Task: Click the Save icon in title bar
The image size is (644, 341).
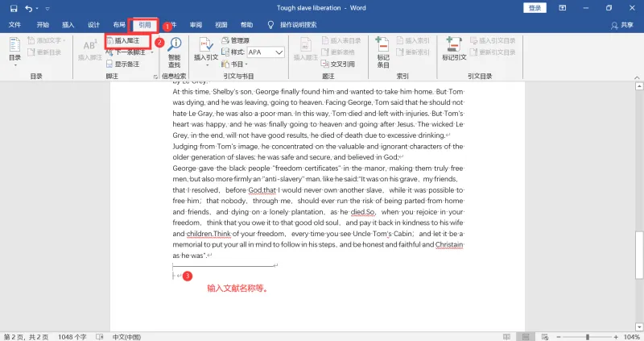Action: [14, 8]
